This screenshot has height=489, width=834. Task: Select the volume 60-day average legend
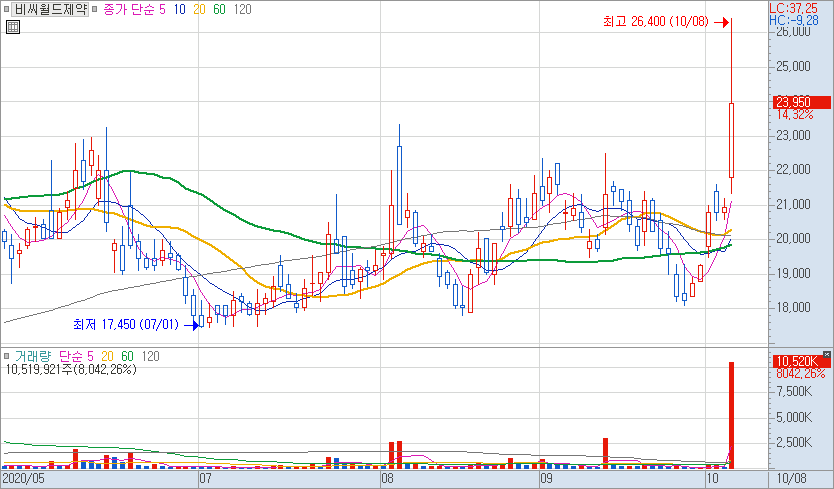(x=127, y=356)
